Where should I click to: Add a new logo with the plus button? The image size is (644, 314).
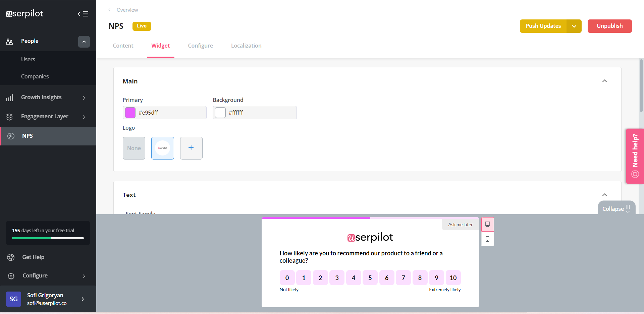191,148
